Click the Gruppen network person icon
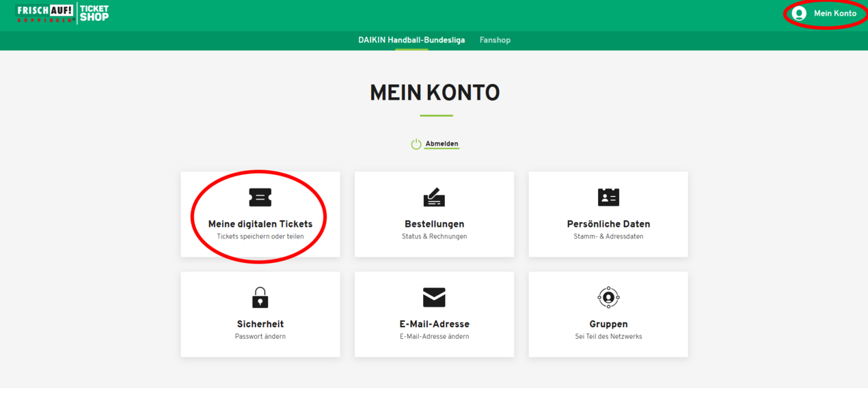 pyautogui.click(x=608, y=297)
